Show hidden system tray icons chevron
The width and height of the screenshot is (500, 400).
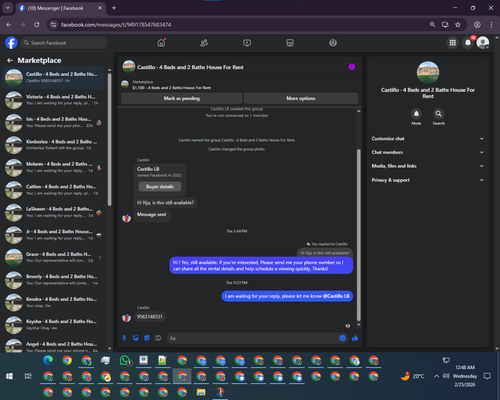pos(436,376)
